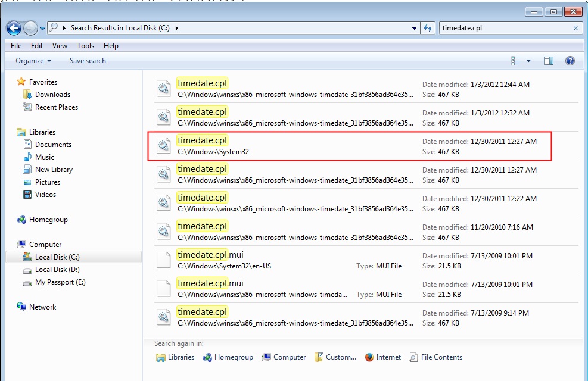Viewport: 588px width, 381px height.
Task: Open the view options dropdown arrow
Action: (x=529, y=61)
